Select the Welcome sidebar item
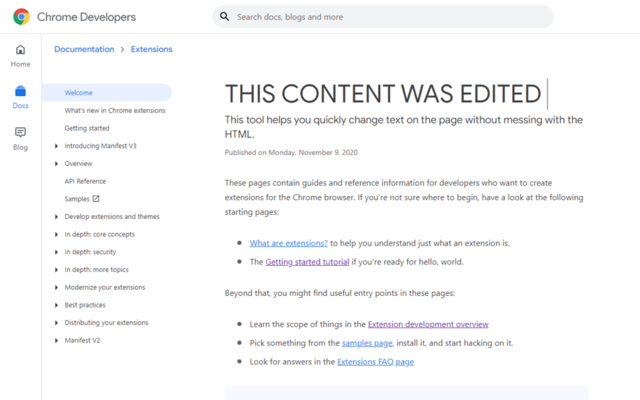This screenshot has height=400, width=640. [x=106, y=93]
